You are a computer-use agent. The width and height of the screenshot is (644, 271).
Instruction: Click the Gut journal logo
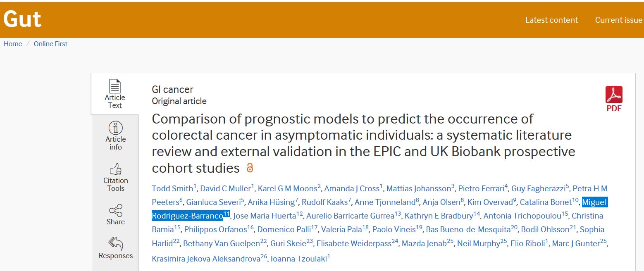(x=22, y=19)
